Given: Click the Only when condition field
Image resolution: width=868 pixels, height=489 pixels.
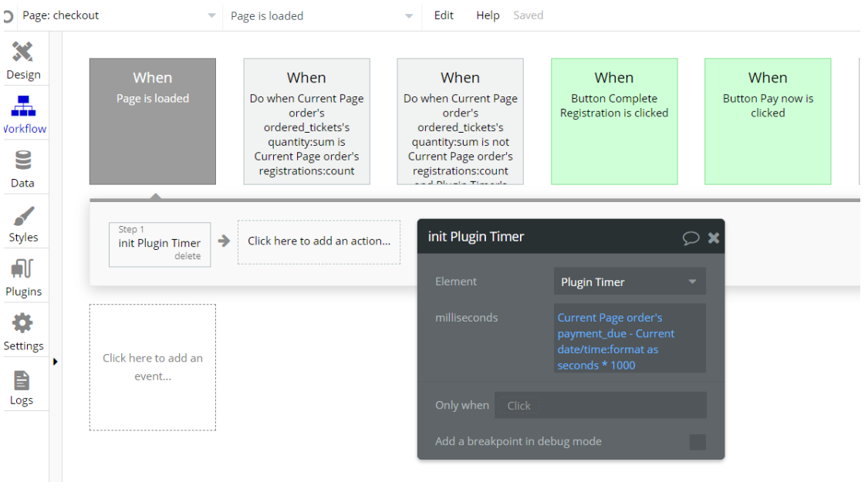Looking at the screenshot, I should point(600,405).
